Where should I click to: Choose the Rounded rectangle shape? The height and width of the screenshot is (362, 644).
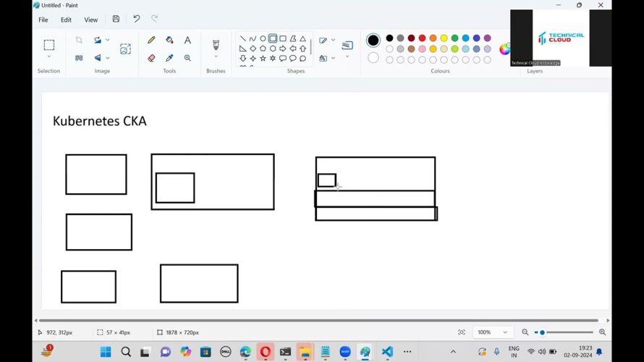pos(283,38)
